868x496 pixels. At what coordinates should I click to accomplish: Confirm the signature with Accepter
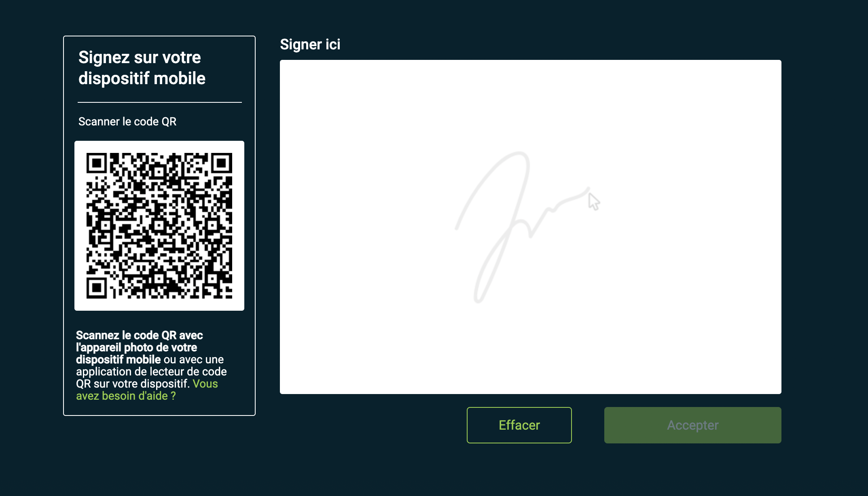coord(692,425)
